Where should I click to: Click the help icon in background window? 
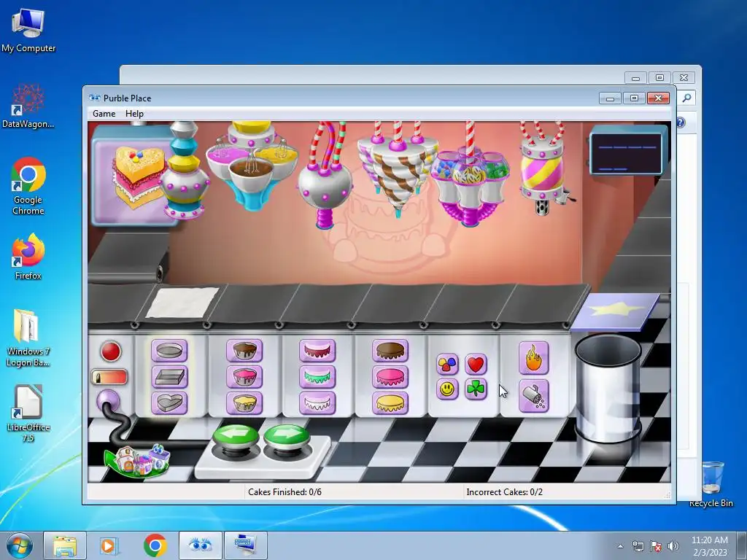coord(681,122)
